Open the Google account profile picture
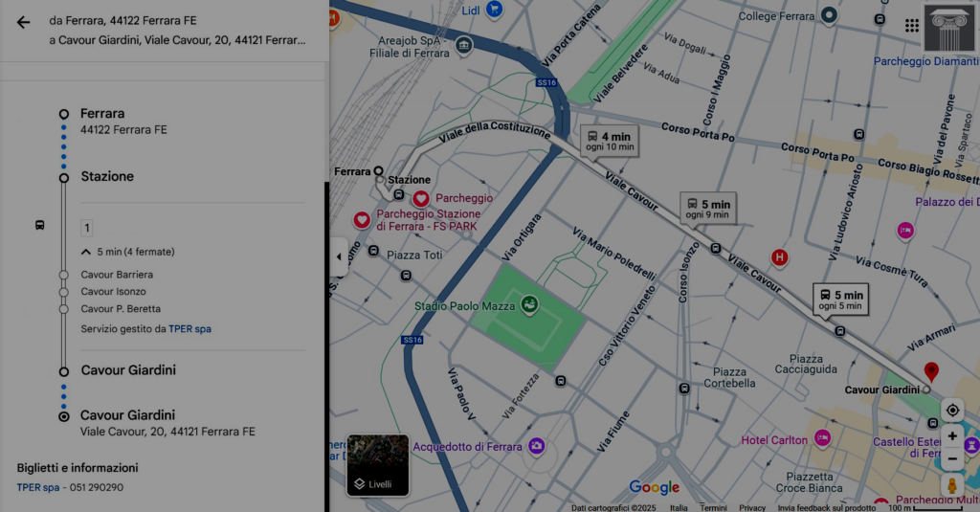980x512 pixels. pos(948,28)
